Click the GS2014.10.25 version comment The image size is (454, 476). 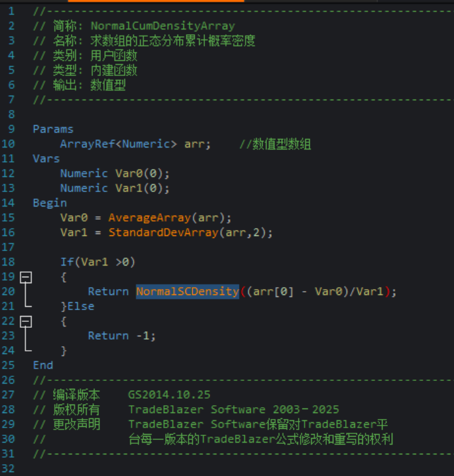[x=169, y=395]
